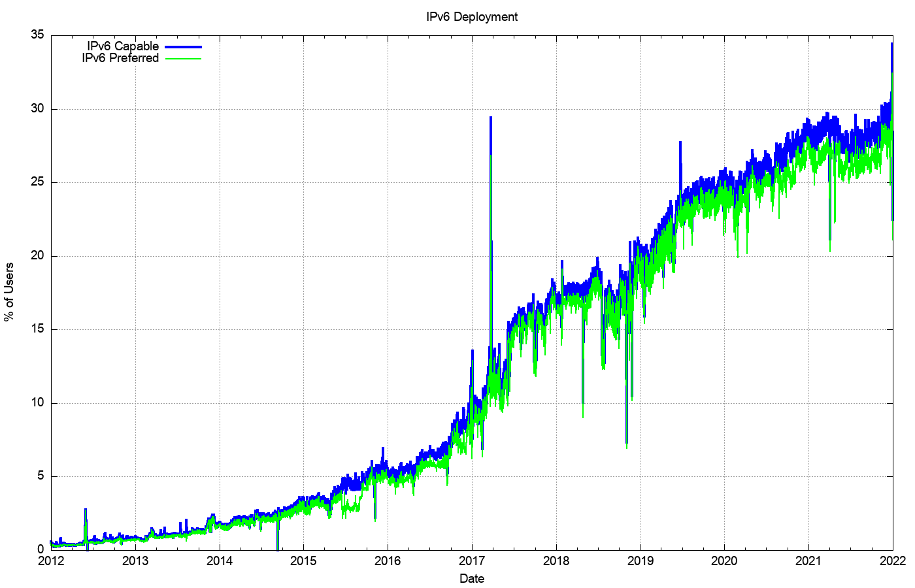Click the tall spike peak in early 2017
Image resolution: width=915 pixels, height=588 pixels.
click(x=491, y=118)
